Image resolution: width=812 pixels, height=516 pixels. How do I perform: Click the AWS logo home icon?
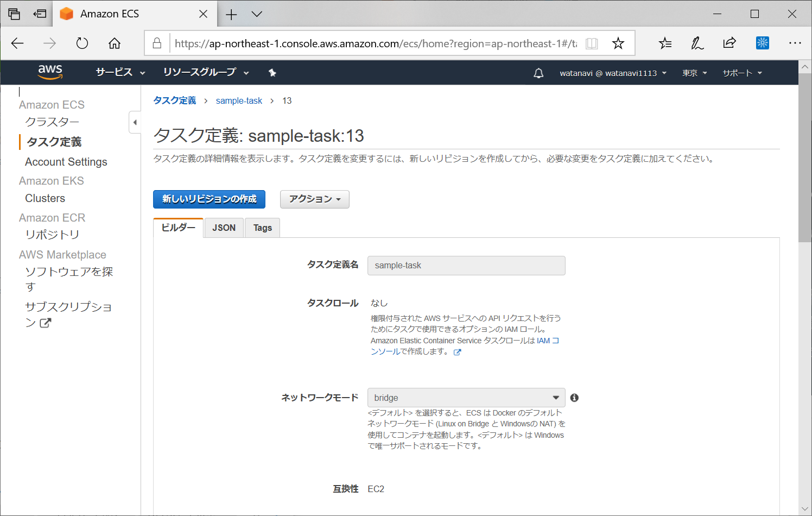point(50,72)
